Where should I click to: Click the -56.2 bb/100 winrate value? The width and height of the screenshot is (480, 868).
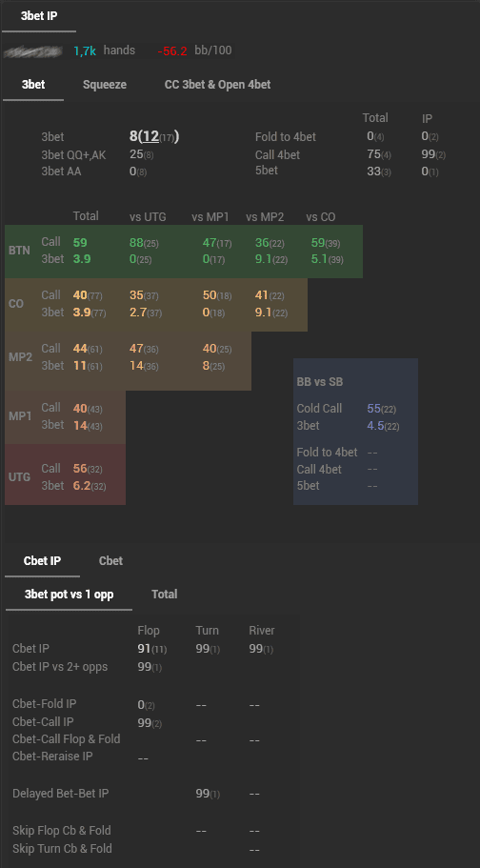(x=172, y=51)
